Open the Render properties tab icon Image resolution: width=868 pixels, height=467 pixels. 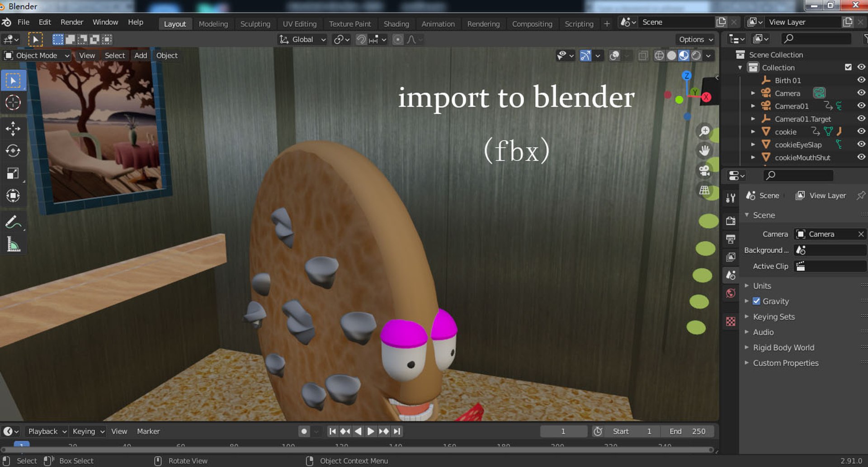(x=731, y=221)
